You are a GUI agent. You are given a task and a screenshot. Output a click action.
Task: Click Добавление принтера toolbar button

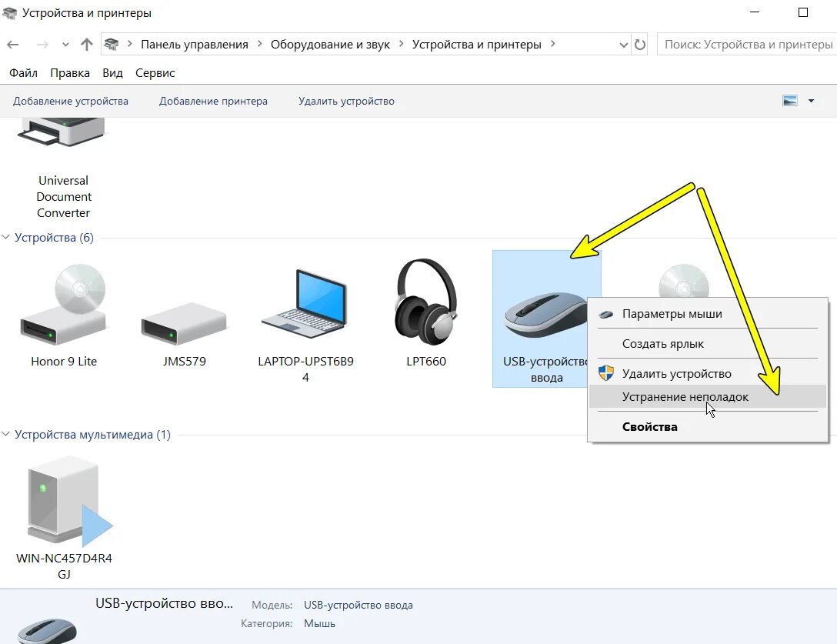[213, 101]
